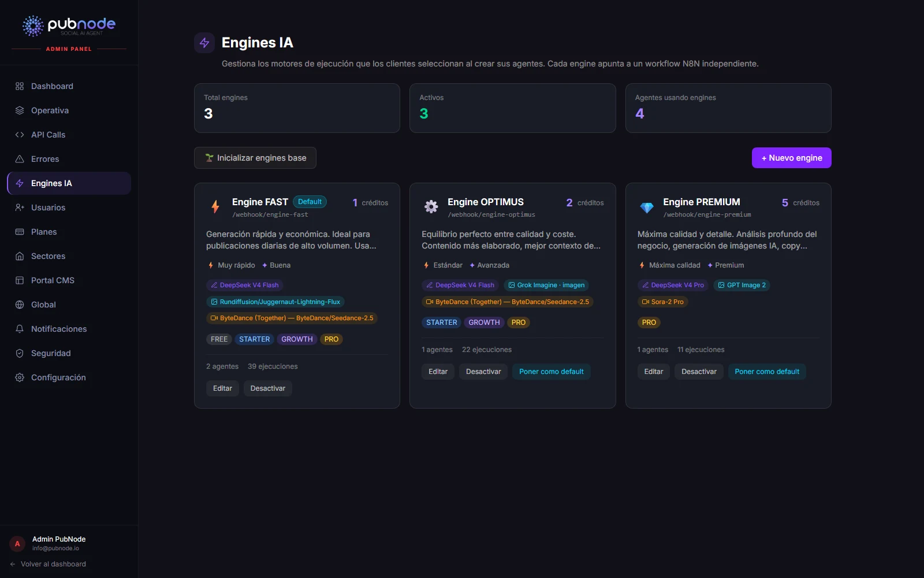Set Engine OPTIMUS as default
This screenshot has height=578, width=924.
[x=552, y=372]
